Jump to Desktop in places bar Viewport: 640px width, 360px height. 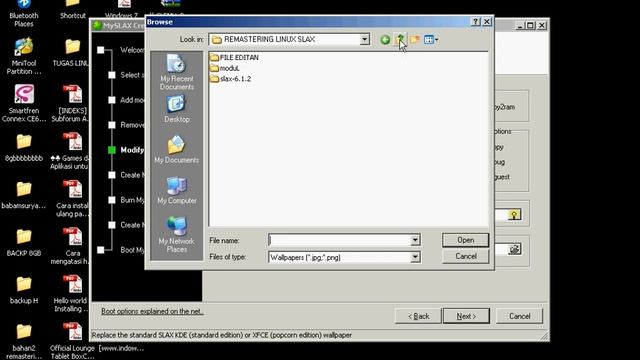177,109
